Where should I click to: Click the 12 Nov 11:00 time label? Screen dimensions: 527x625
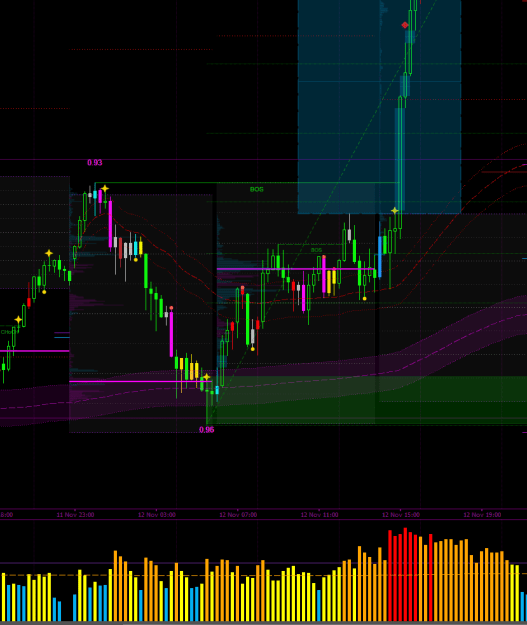point(319,515)
